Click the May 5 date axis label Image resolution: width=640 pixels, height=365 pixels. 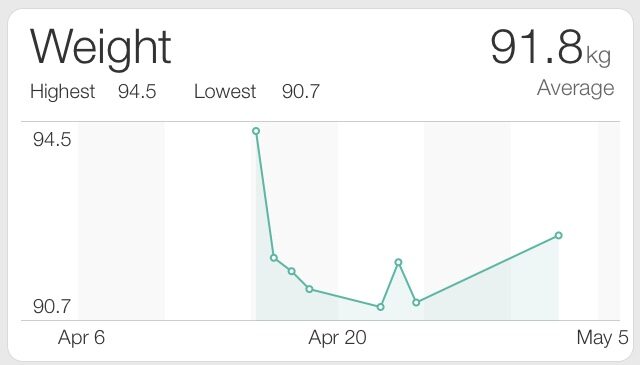[602, 338]
